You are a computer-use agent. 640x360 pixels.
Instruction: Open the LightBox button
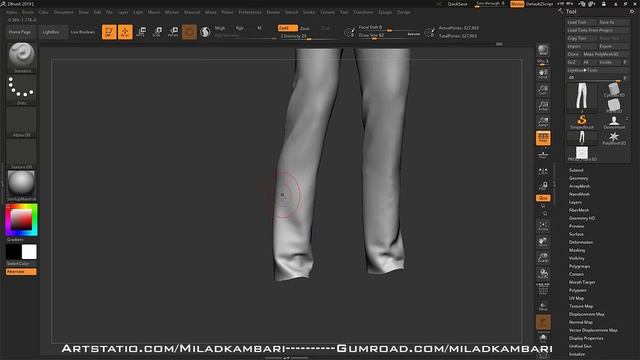click(52, 32)
